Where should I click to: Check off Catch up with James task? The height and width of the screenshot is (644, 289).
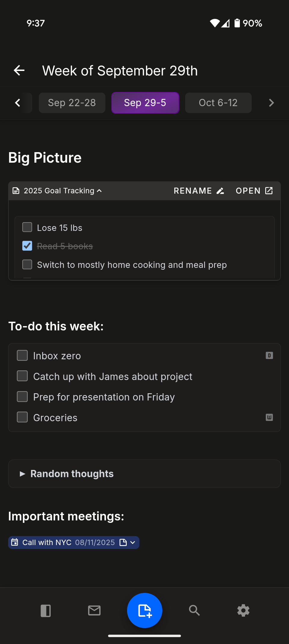pos(22,376)
